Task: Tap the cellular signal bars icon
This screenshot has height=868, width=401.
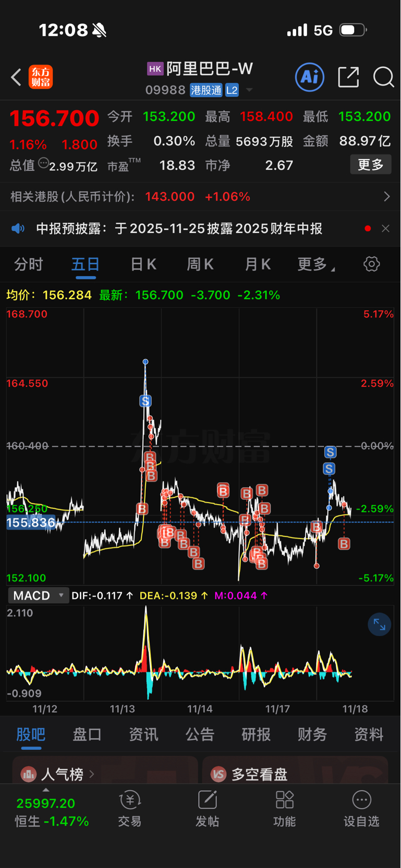Action: [297, 30]
